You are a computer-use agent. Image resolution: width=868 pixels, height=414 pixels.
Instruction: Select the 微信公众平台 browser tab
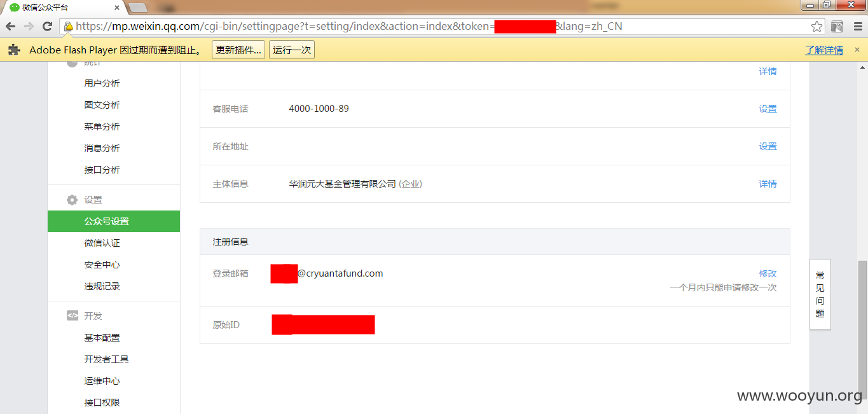tap(64, 8)
